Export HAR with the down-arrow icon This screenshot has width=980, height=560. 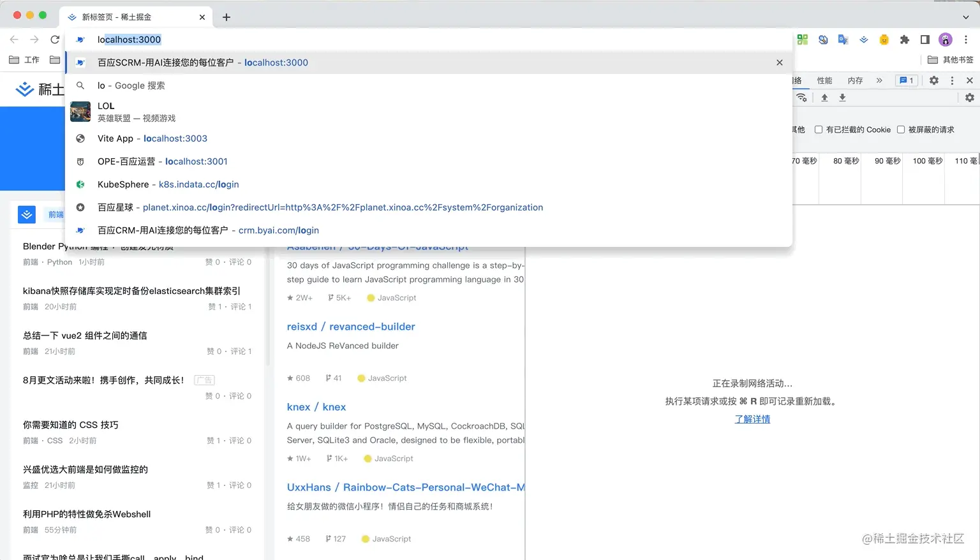(x=843, y=98)
